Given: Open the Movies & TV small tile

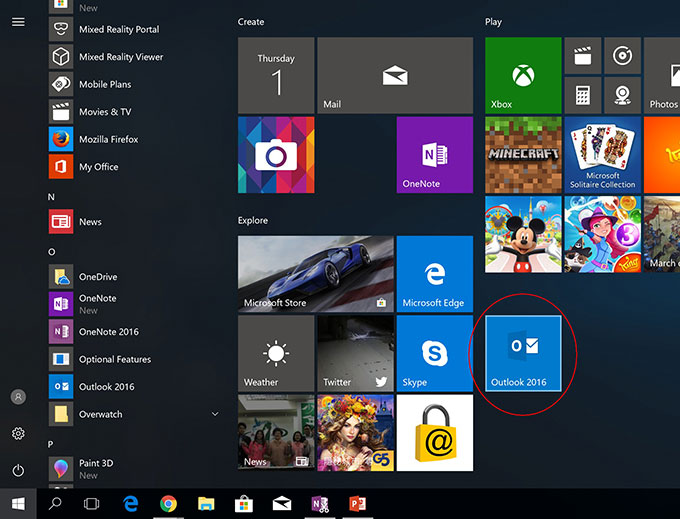Looking at the screenshot, I should pyautogui.click(x=583, y=55).
